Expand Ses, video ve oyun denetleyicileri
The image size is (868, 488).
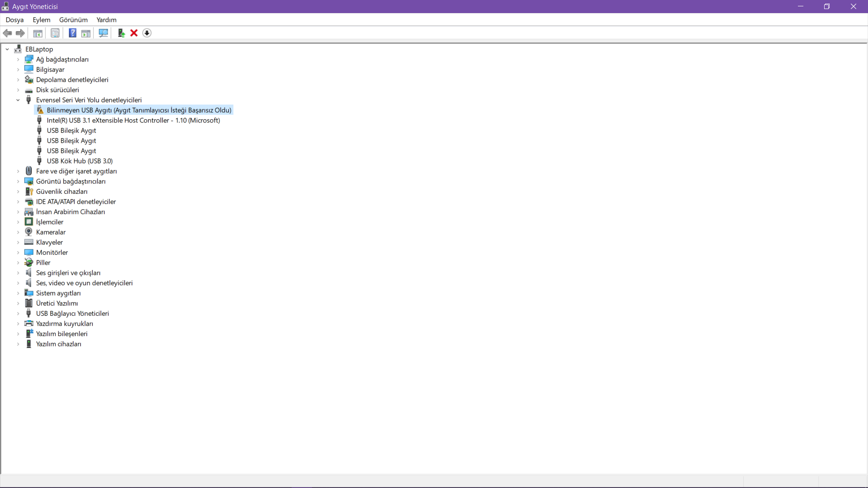click(x=18, y=283)
